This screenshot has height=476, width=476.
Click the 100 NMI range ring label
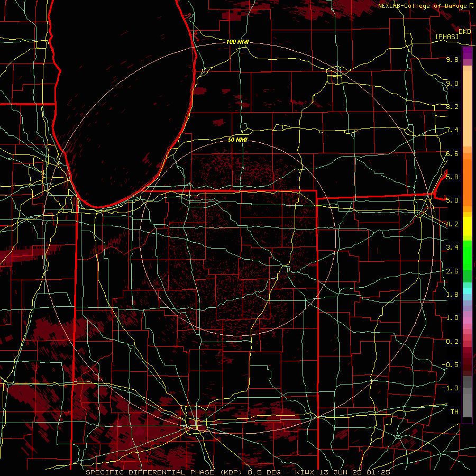pyautogui.click(x=237, y=42)
